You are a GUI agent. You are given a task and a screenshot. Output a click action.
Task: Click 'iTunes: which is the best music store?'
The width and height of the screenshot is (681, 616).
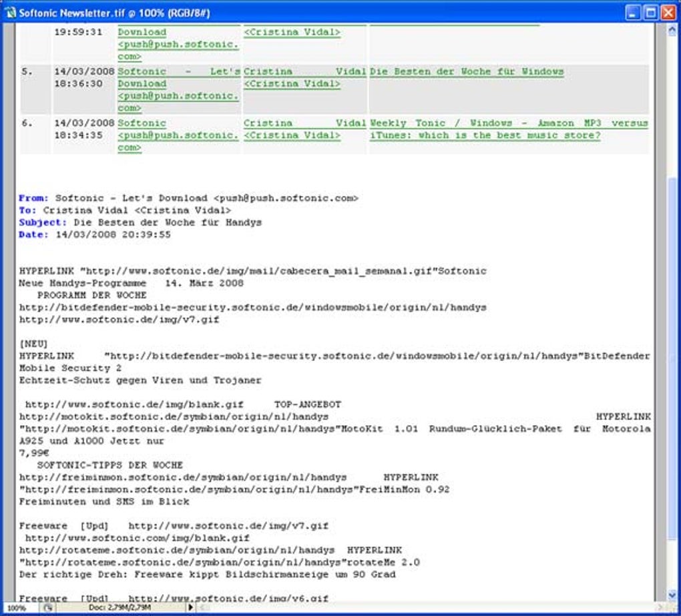485,135
